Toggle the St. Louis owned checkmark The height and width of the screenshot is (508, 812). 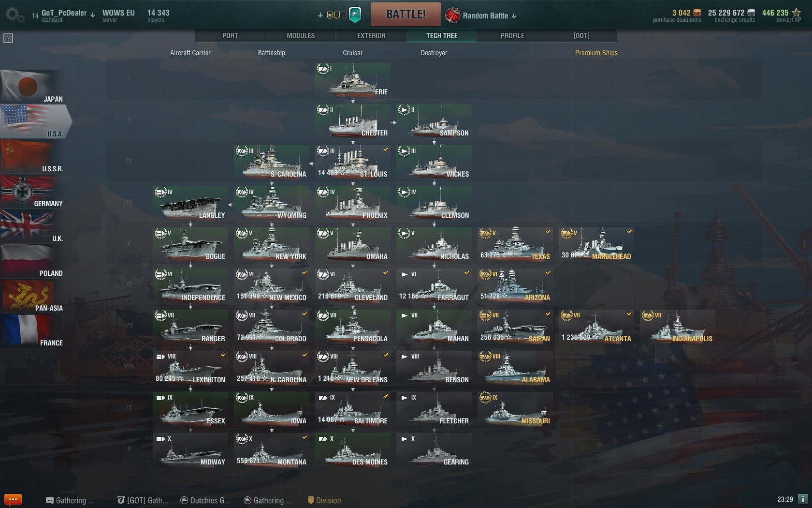[x=386, y=149]
